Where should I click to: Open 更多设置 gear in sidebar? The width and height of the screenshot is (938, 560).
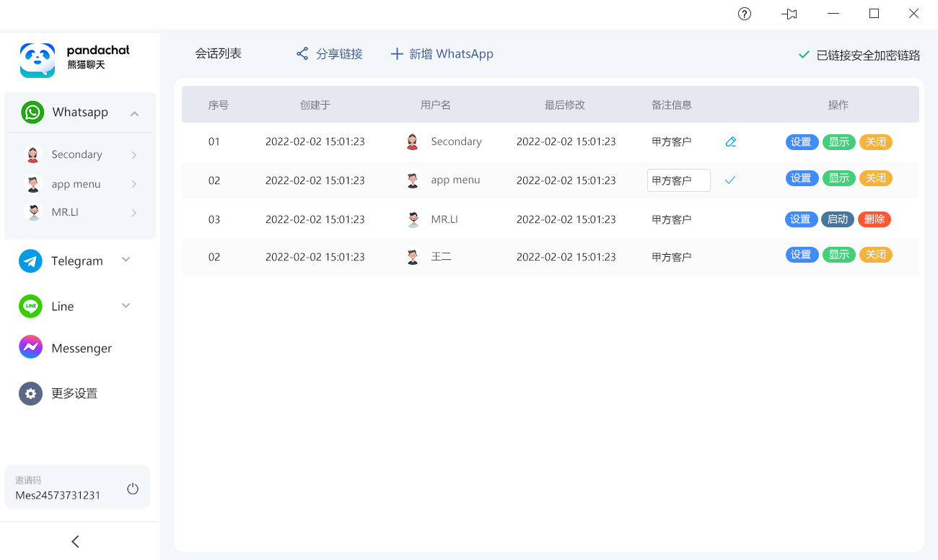pyautogui.click(x=30, y=393)
